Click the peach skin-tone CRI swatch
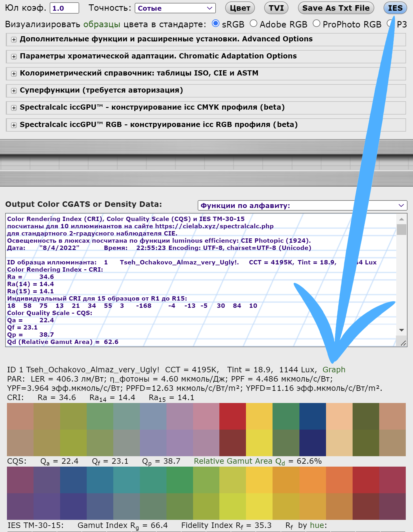The image size is (413, 532). [339, 416]
